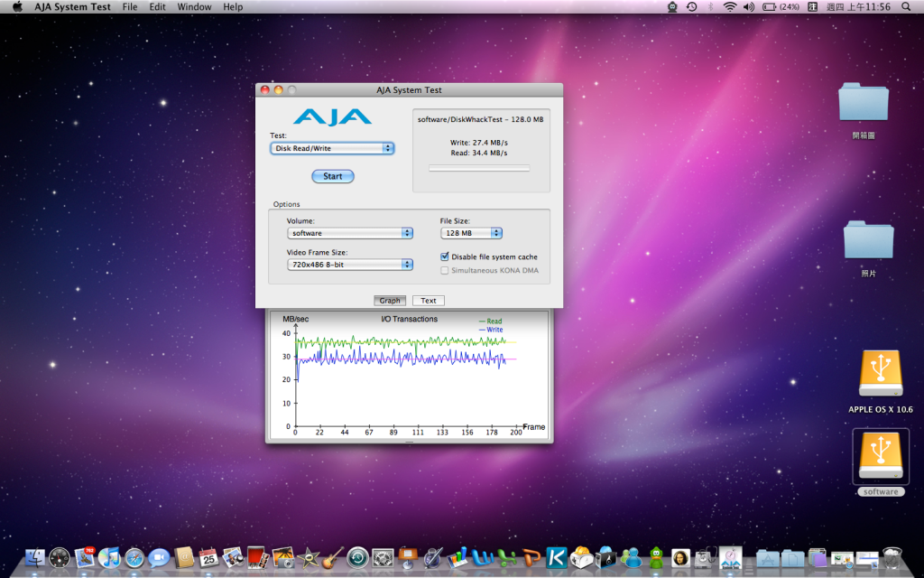Viewport: 924px width, 578px height.
Task: Open the Window menu
Action: pos(195,7)
